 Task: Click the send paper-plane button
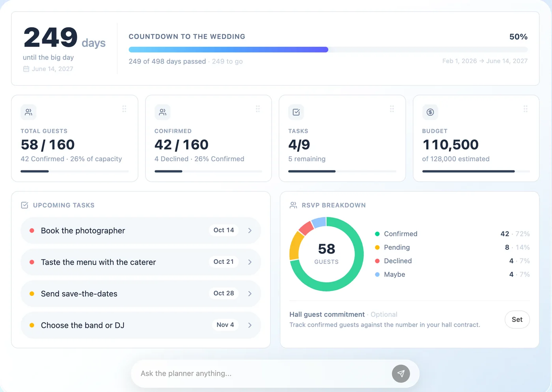point(401,373)
